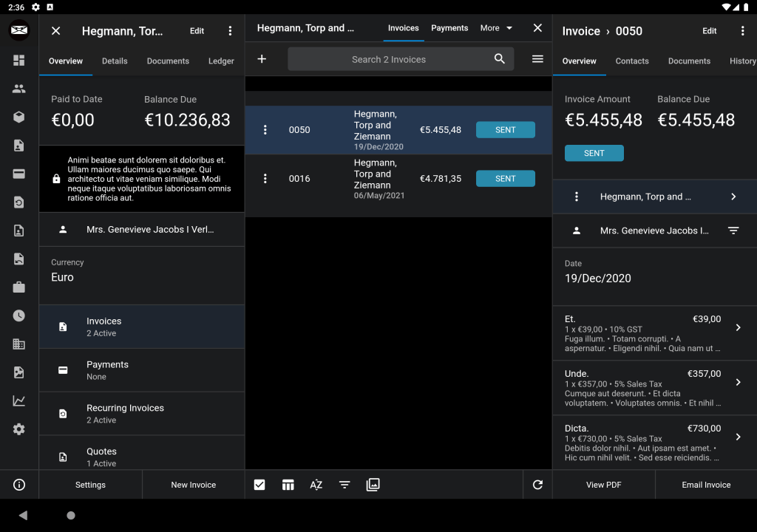The height and width of the screenshot is (532, 757).
Task: Open the table columns view icon
Action: tap(288, 485)
